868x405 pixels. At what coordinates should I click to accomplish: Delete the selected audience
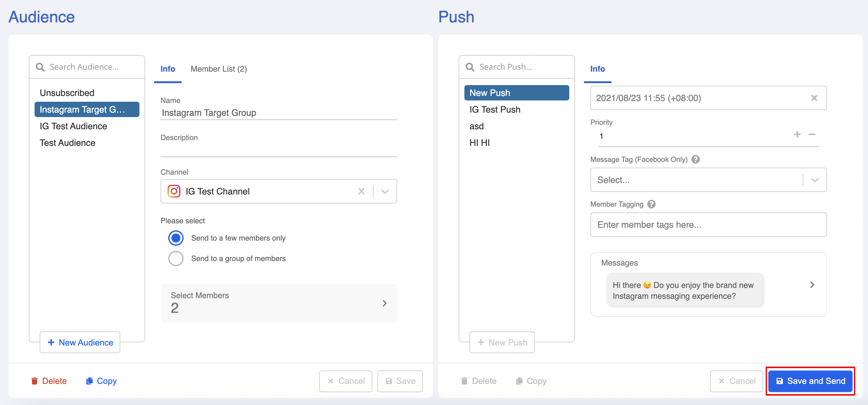point(49,381)
